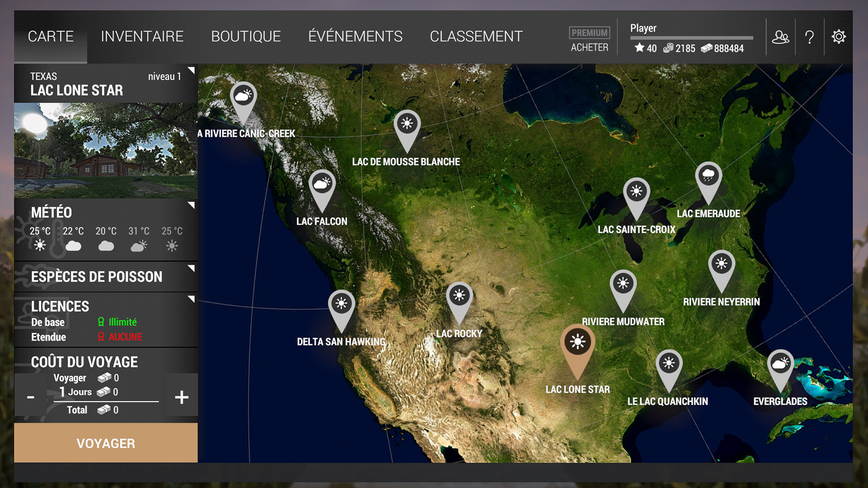This screenshot has height=488, width=868.
Task: Expand the Lac Lone Star location header
Action: point(191,70)
